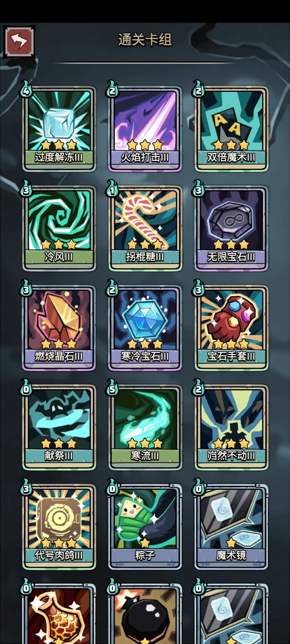Image resolution: width=290 pixels, height=644 pixels.
Task: Select the 代号肉鸽III card
Action: tap(59, 526)
